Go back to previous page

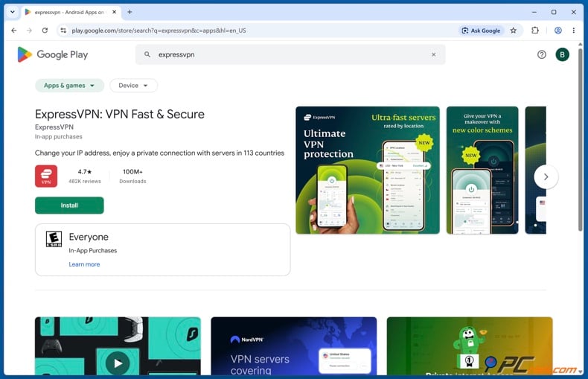point(14,31)
